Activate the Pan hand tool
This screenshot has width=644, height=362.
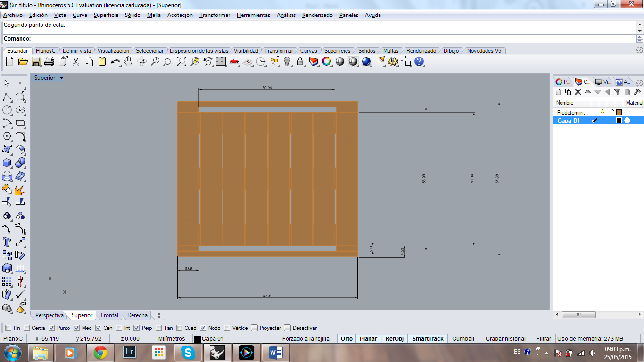click(x=128, y=61)
